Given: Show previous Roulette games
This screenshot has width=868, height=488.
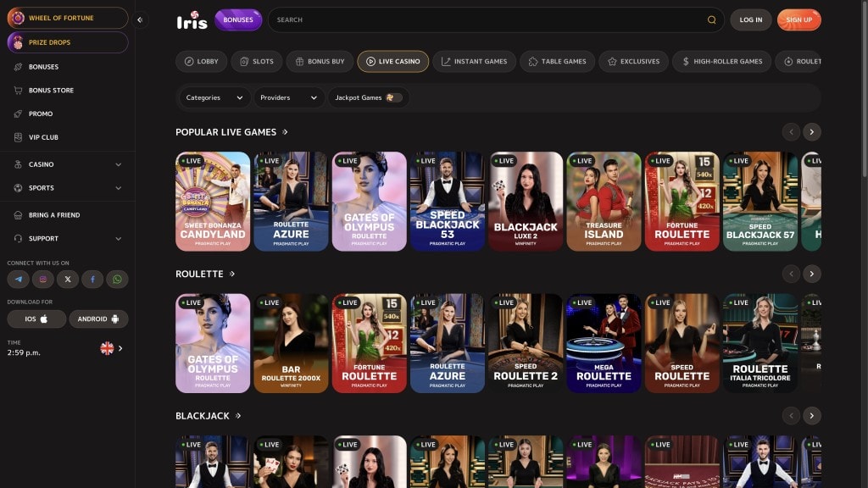Looking at the screenshot, I should coord(791,274).
